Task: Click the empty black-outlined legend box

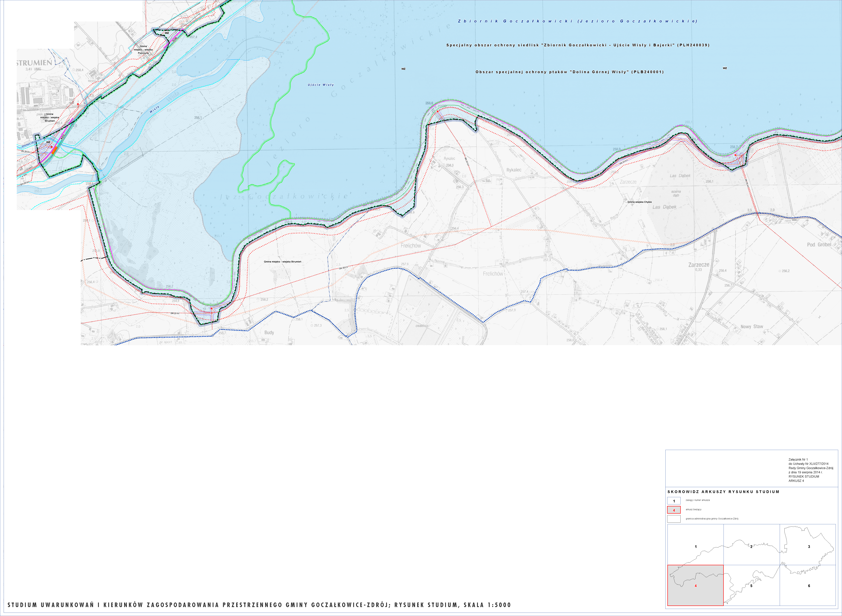Action: (x=674, y=519)
